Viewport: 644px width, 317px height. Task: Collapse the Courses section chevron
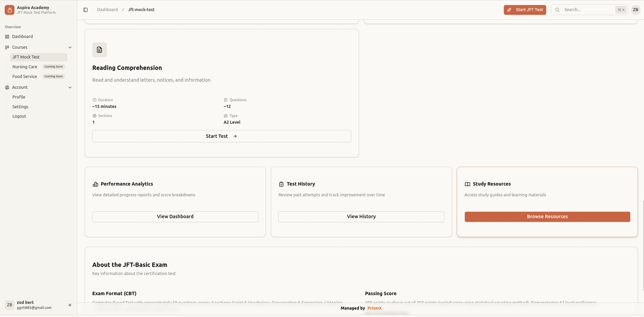tap(70, 47)
